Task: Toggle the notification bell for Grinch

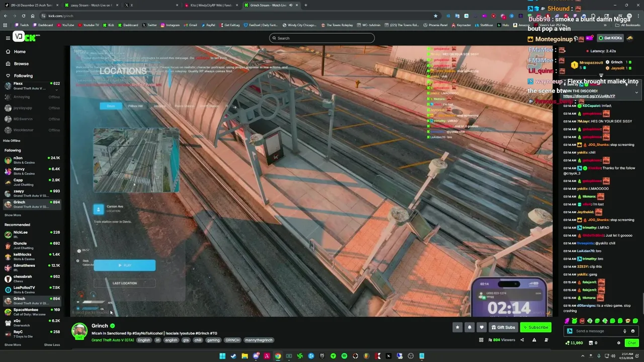Action: coord(469,327)
